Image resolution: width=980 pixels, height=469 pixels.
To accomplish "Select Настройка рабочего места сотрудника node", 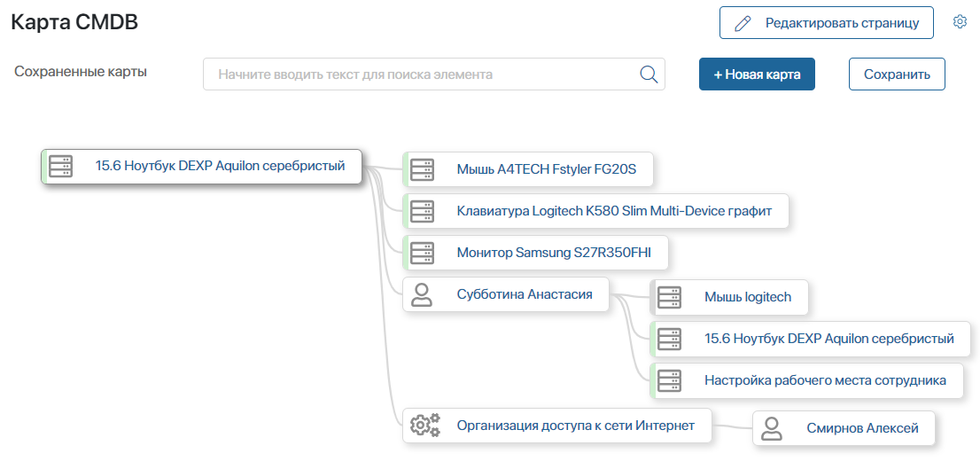I will [807, 380].
